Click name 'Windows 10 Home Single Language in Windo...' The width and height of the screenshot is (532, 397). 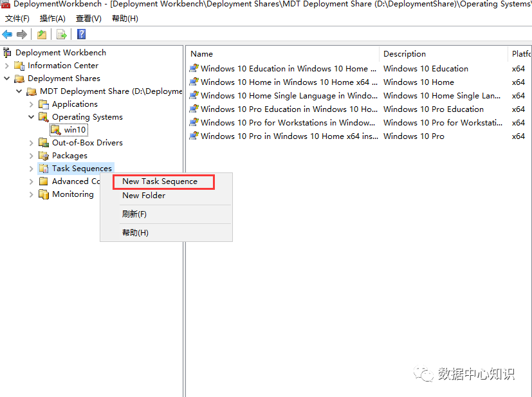point(289,96)
